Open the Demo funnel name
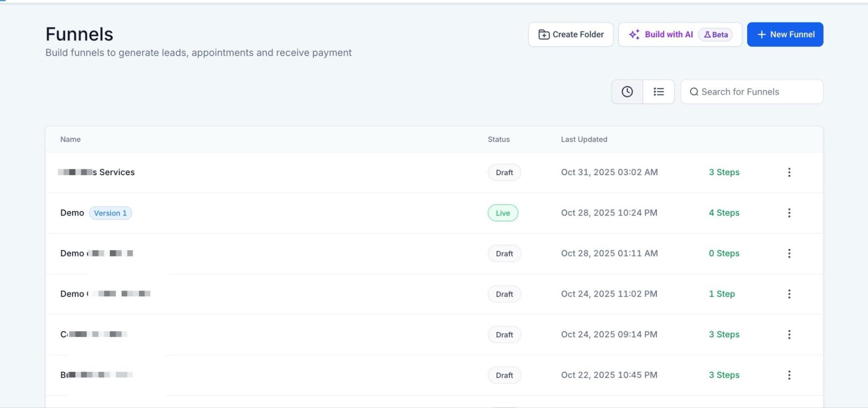This screenshot has height=408, width=868. point(72,213)
